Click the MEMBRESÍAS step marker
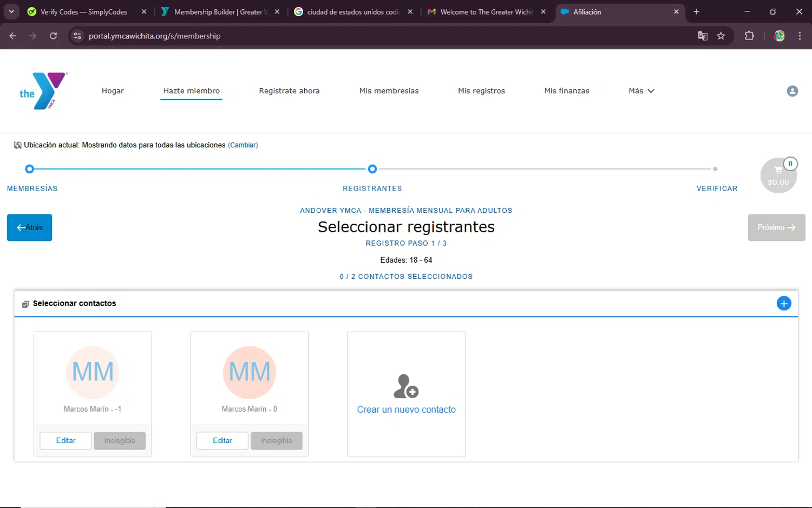This screenshot has height=508, width=812. [30, 169]
